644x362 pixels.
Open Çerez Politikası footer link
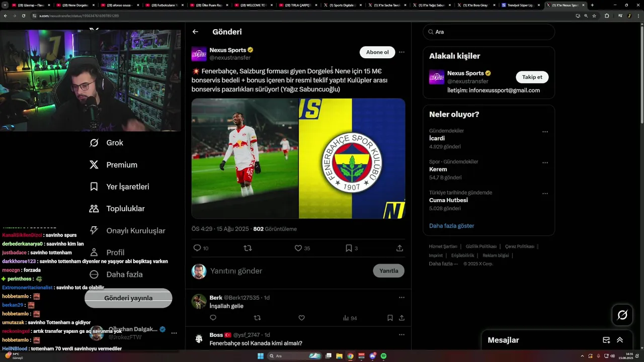pyautogui.click(x=520, y=246)
